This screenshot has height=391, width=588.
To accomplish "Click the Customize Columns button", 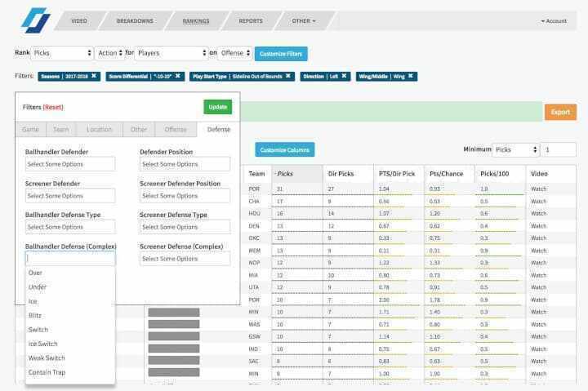I will (x=284, y=149).
